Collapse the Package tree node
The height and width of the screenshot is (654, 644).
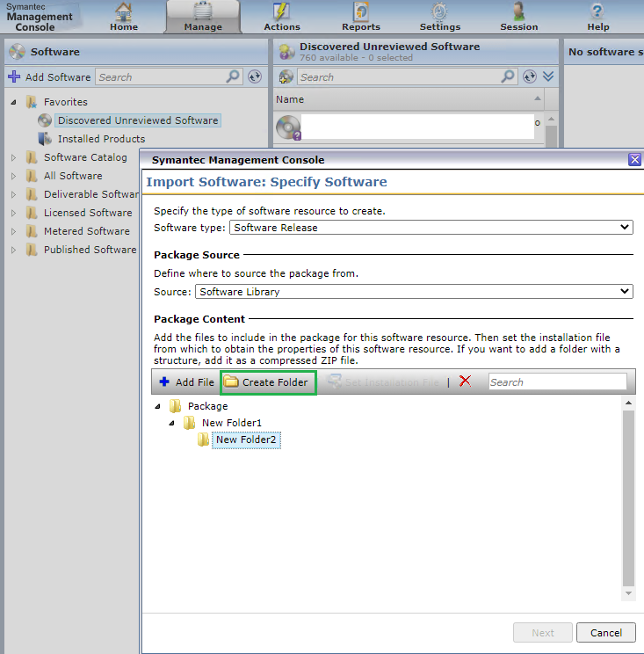157,406
